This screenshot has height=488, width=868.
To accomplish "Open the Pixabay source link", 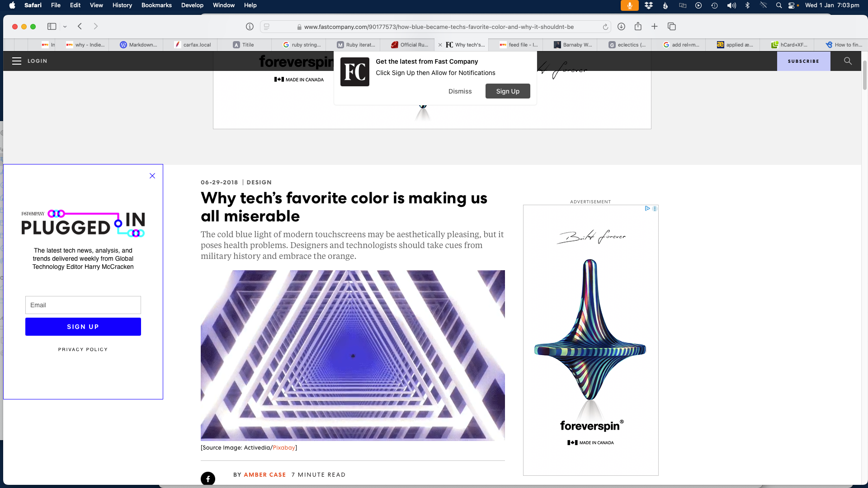I will pyautogui.click(x=283, y=447).
